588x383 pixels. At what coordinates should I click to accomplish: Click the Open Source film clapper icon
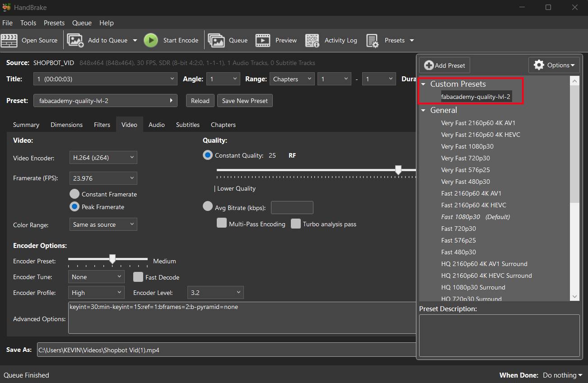coord(9,40)
